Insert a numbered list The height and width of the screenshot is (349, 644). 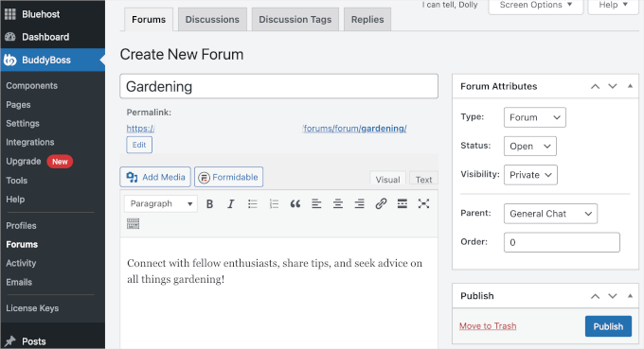274,204
